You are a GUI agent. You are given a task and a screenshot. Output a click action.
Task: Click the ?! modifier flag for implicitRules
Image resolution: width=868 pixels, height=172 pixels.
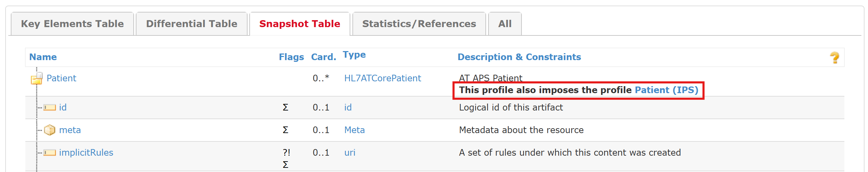[x=286, y=153]
